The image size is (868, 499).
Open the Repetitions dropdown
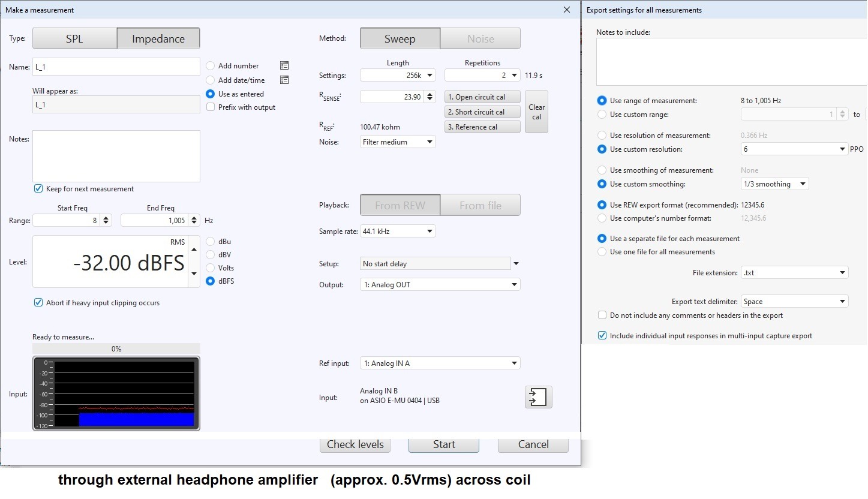(482, 76)
